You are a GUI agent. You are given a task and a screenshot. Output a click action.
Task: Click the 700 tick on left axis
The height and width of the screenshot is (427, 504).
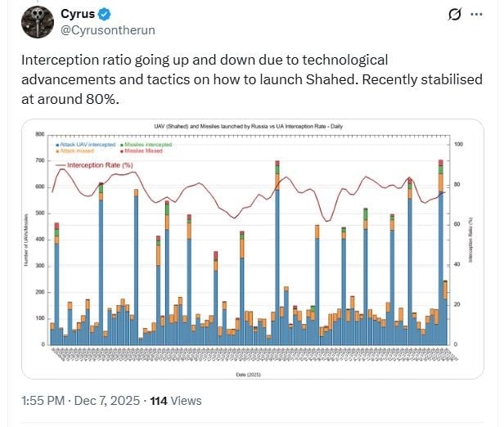tap(39, 160)
